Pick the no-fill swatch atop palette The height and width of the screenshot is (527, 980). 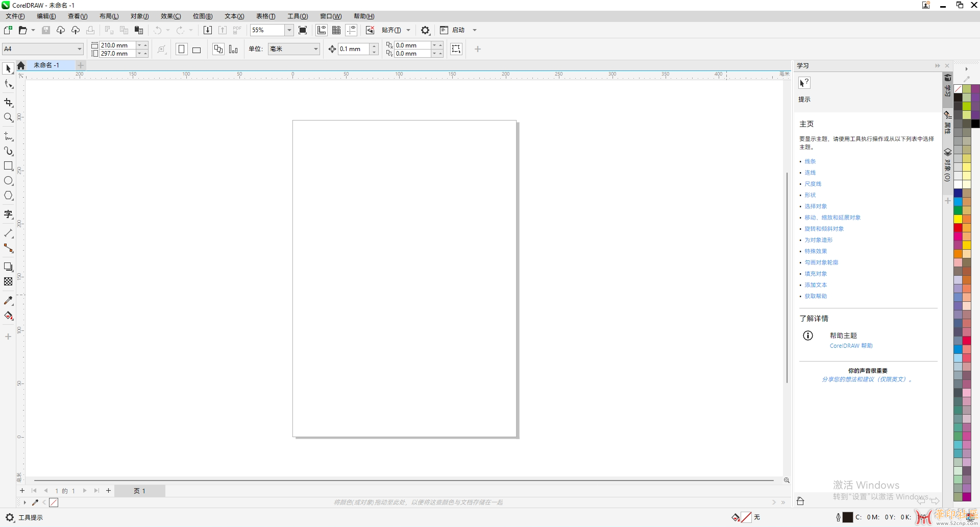[x=958, y=89]
